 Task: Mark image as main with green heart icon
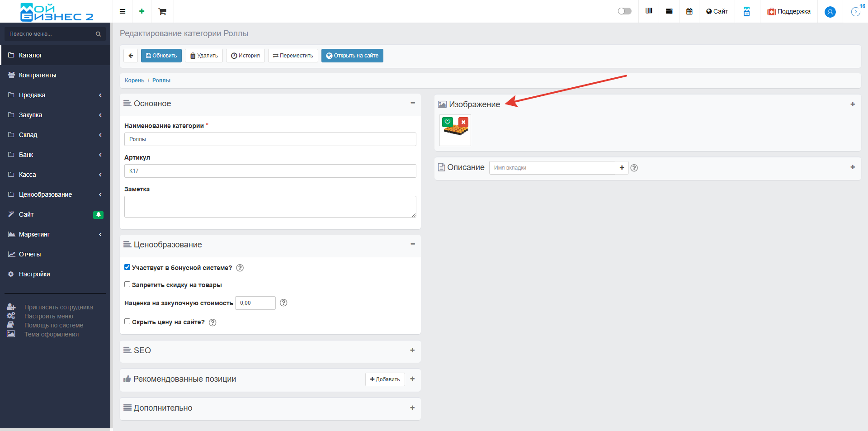(x=448, y=122)
